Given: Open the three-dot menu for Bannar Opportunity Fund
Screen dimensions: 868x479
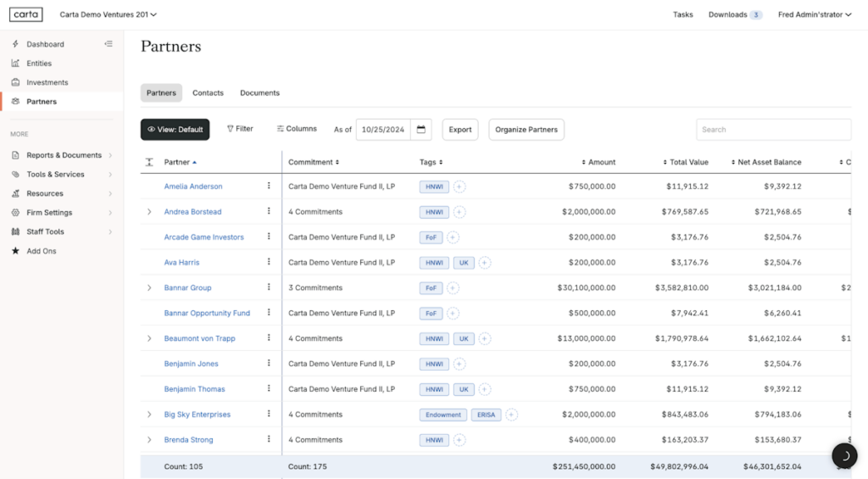Looking at the screenshot, I should (269, 312).
